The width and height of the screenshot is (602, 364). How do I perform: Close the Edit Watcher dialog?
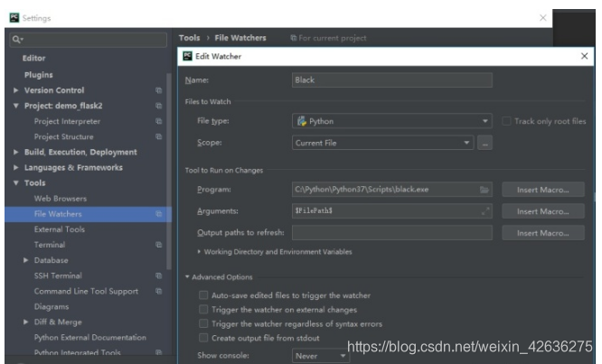pyautogui.click(x=584, y=56)
